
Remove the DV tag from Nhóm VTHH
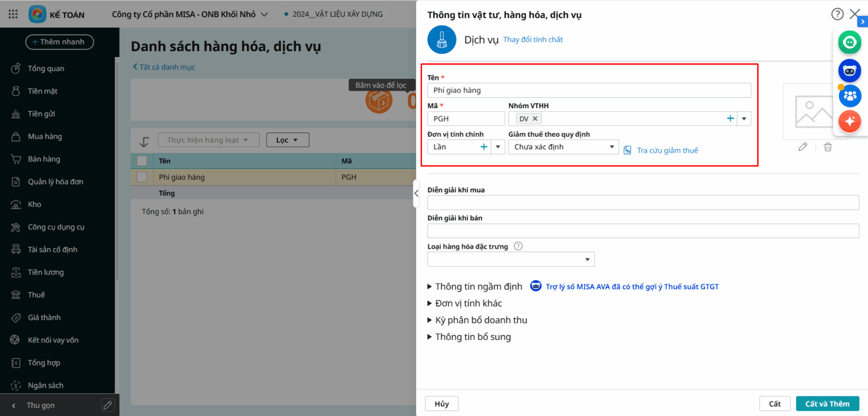[535, 118]
